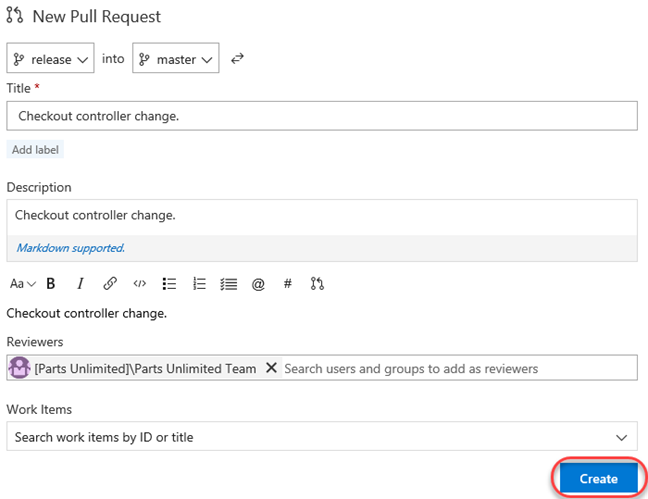Insert code snippet with the code icon
The image size is (648, 499).
tap(140, 284)
